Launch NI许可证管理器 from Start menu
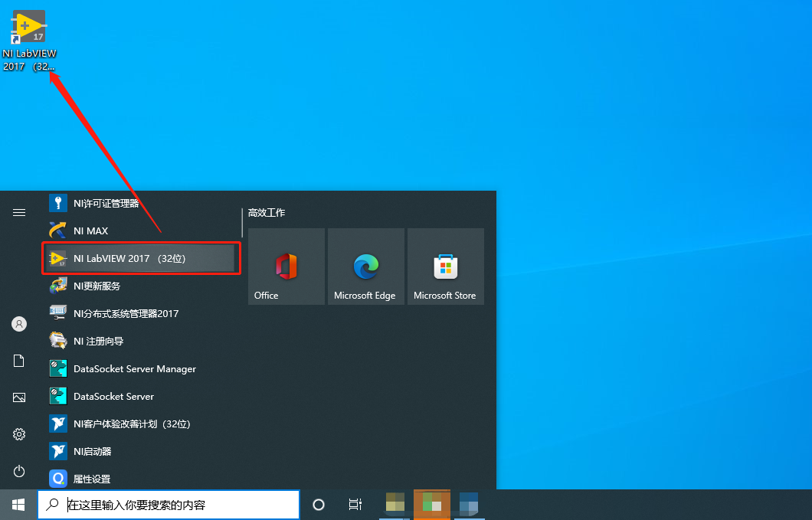 point(140,203)
